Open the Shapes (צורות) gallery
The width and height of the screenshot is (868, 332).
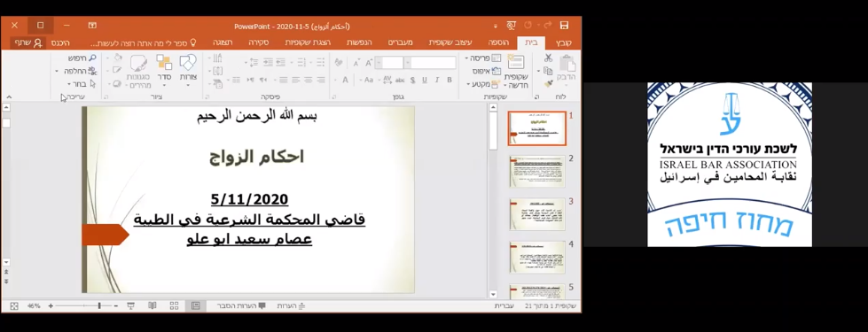188,71
